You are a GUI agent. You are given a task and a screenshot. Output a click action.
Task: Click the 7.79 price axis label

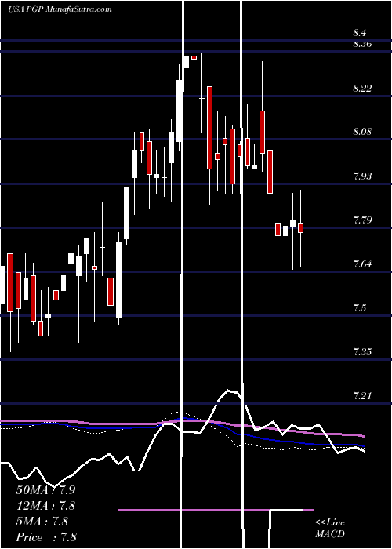click(362, 220)
